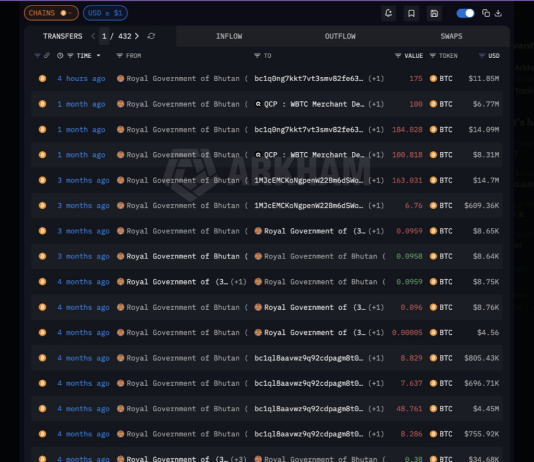534x462 pixels.
Task: Open the CHAINS filter dropdown
Action: click(x=51, y=13)
